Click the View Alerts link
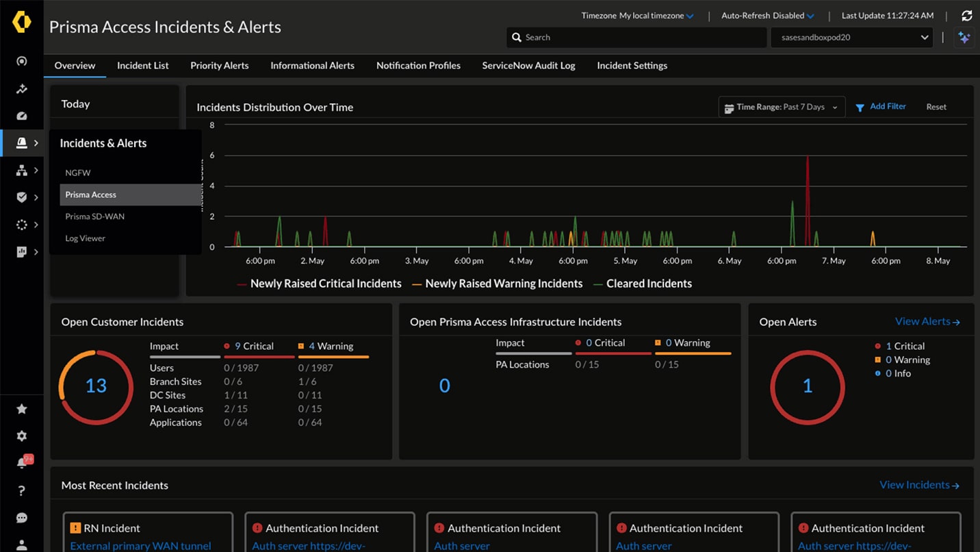This screenshot has width=980, height=552. pyautogui.click(x=922, y=321)
